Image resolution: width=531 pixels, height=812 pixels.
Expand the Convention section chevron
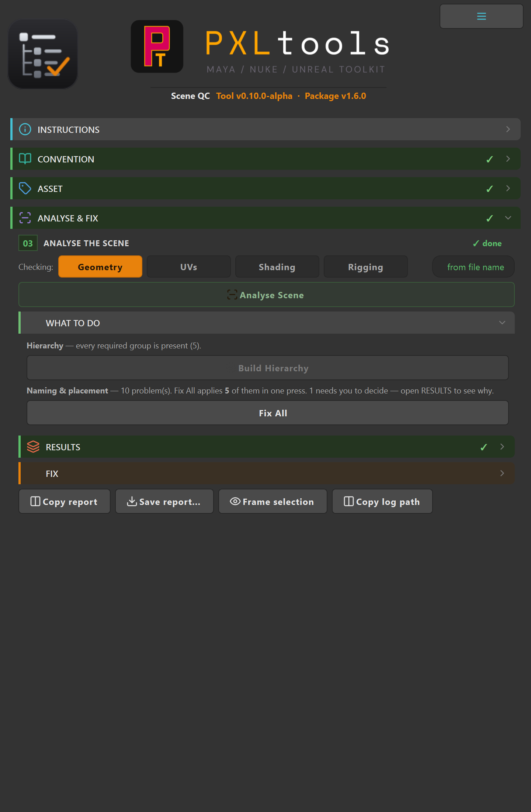(508, 159)
